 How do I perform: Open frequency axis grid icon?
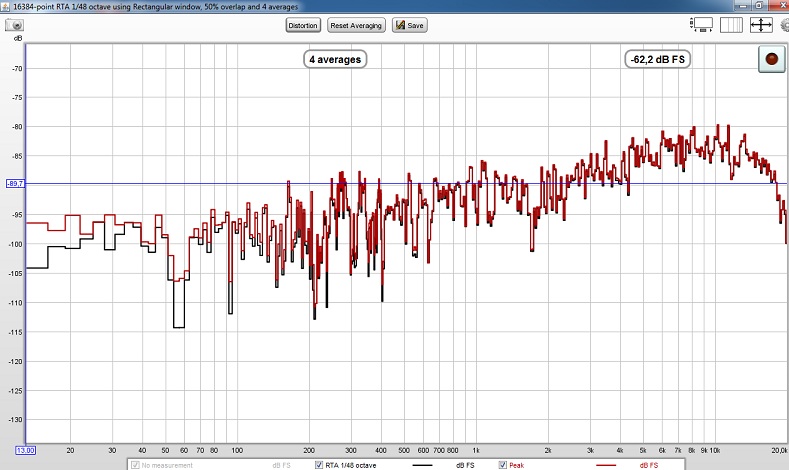731,25
